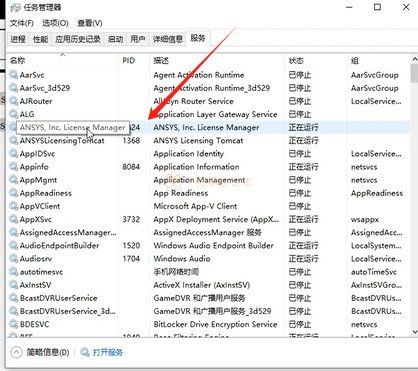Click the service icon beside ALG
418x371 pixels.
point(14,114)
